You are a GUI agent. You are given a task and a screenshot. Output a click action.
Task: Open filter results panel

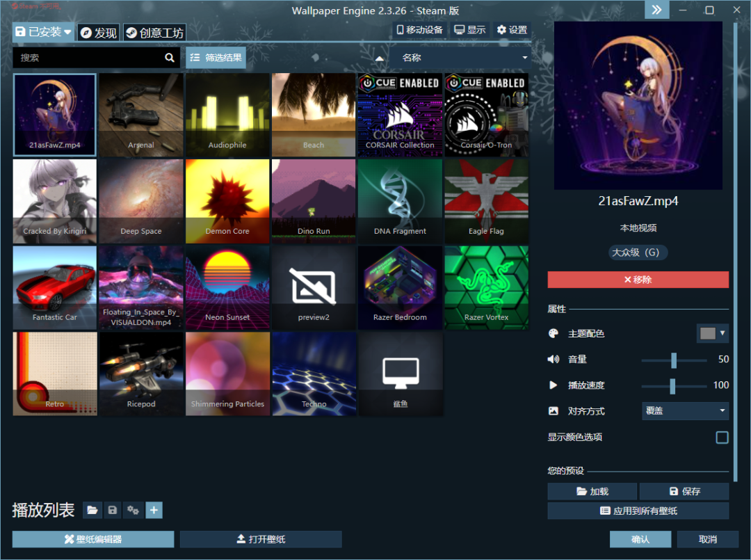216,58
